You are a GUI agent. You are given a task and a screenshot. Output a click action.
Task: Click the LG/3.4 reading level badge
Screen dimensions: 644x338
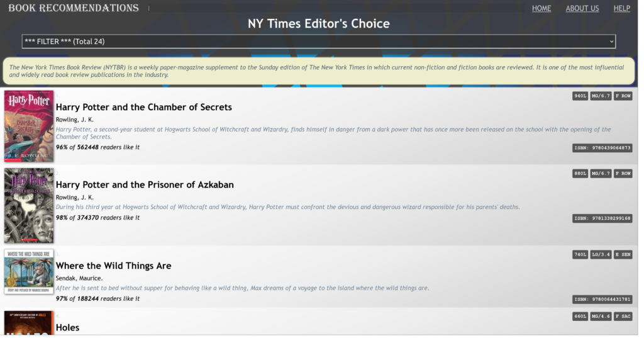coord(601,254)
